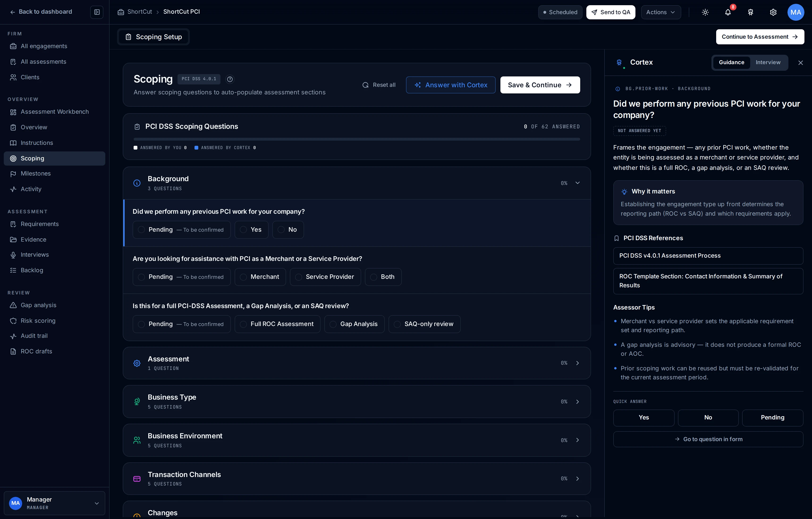Open Requirements in sidebar
This screenshot has width=812, height=519.
pyautogui.click(x=55, y=224)
